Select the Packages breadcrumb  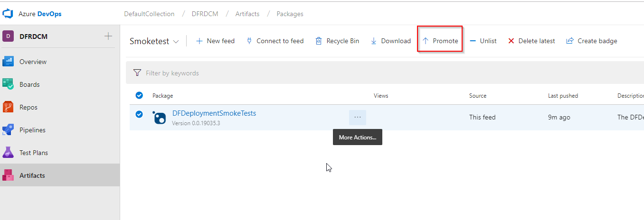tap(290, 14)
